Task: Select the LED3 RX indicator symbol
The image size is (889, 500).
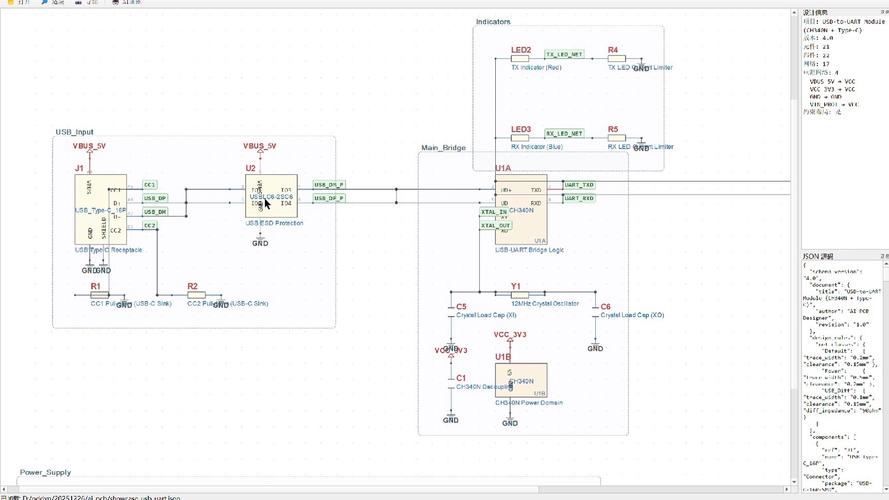Action: 520,138
